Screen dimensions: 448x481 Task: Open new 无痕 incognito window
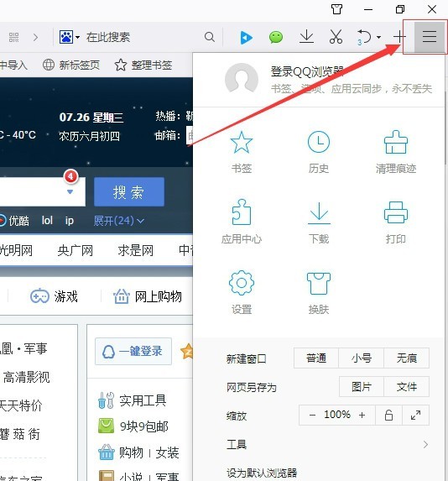[x=407, y=358]
